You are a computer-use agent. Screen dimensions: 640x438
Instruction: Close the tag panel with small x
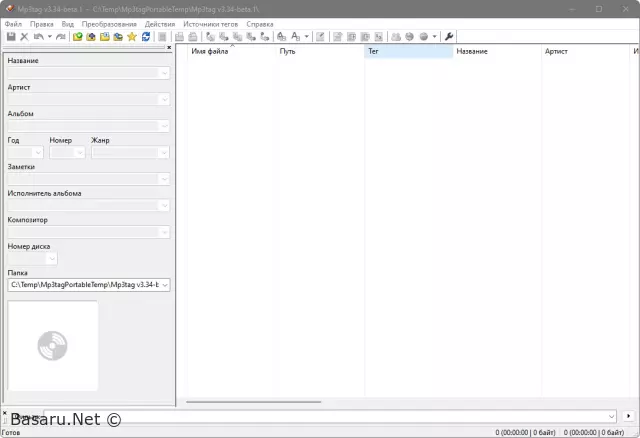[169, 48]
